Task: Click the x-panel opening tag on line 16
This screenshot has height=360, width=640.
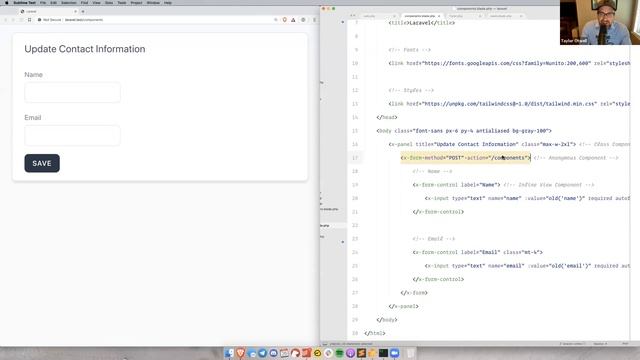Action: tap(482, 144)
